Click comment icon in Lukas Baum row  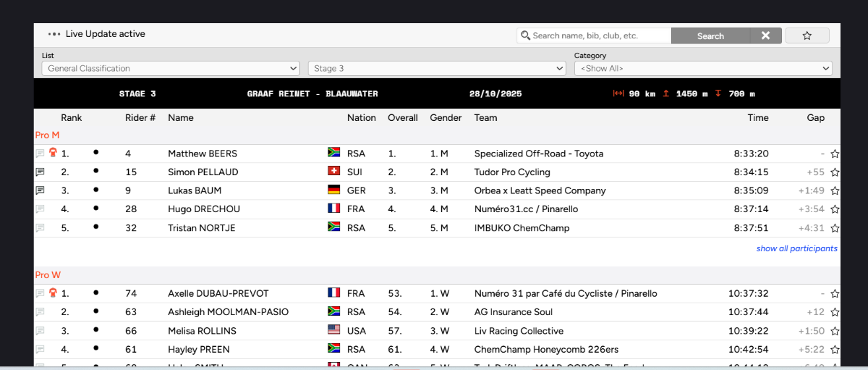pyautogui.click(x=40, y=191)
